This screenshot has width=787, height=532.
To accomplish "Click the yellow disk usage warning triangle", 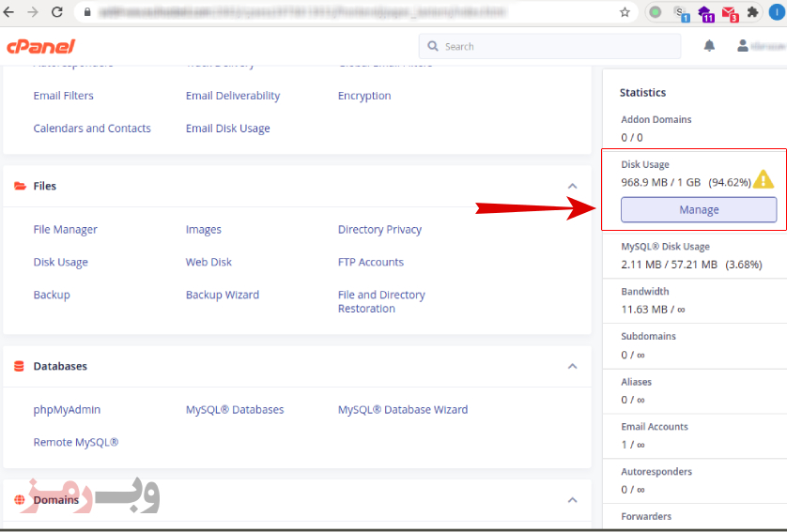I will pyautogui.click(x=764, y=179).
